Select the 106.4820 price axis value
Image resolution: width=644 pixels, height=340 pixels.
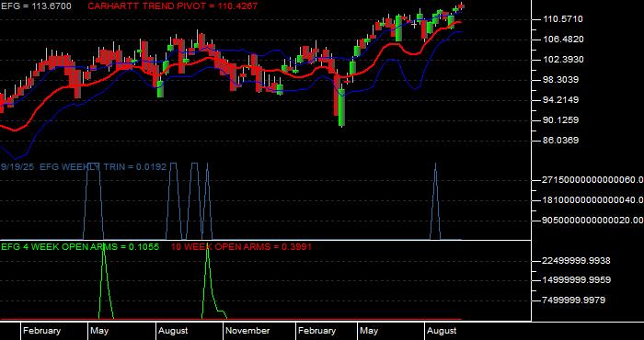pyautogui.click(x=563, y=40)
